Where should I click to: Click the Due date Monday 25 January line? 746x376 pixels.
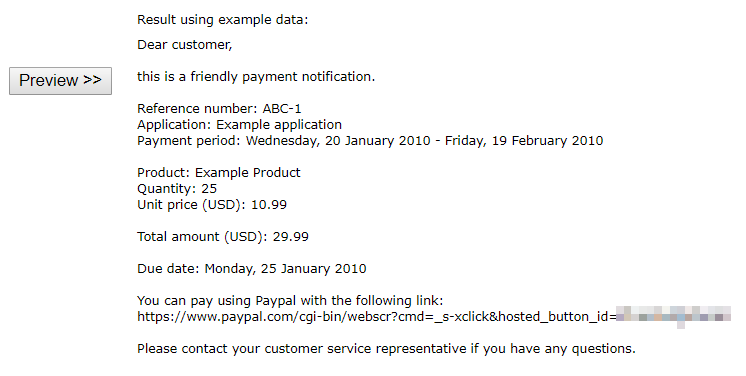(x=252, y=269)
